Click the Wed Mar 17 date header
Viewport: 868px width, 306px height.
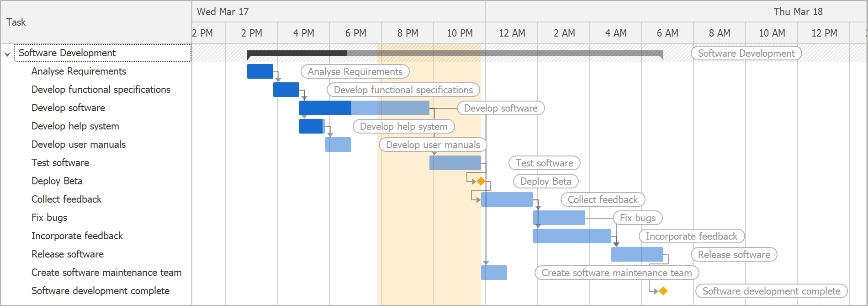click(223, 11)
